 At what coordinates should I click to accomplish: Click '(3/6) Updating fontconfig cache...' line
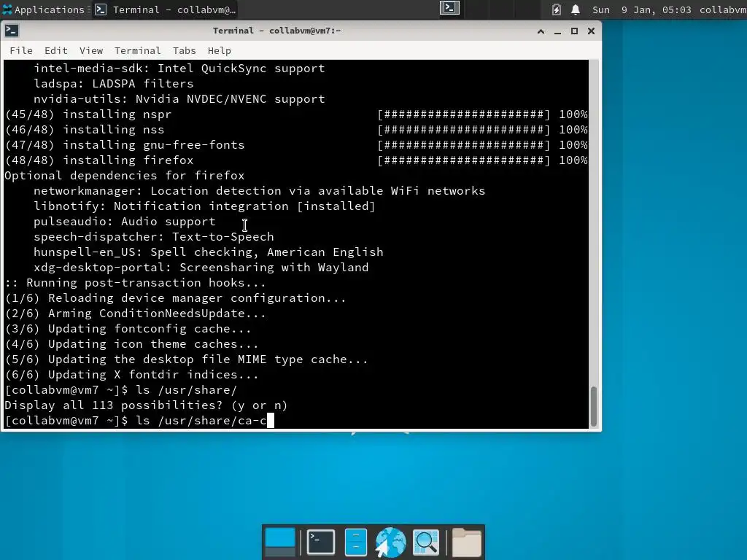point(128,329)
